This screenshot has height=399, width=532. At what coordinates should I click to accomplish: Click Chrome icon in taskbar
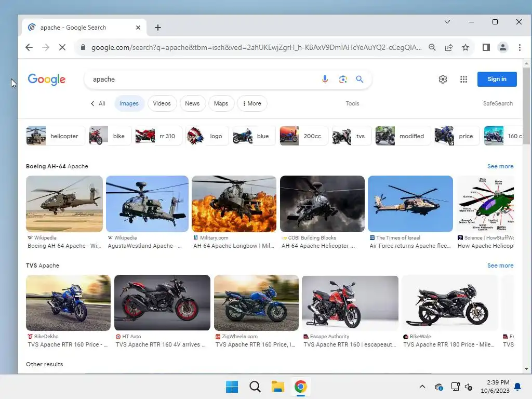coord(301,387)
